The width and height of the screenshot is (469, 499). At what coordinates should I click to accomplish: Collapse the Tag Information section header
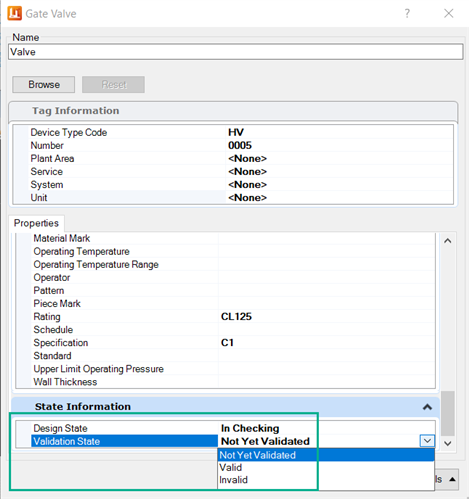[x=233, y=111]
